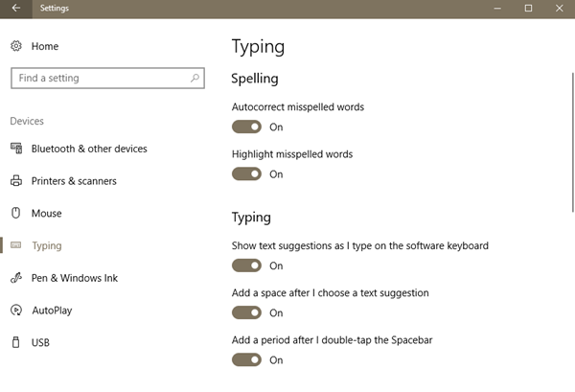Viewport: 575px width, 392px height.
Task: Click the 'Highlight misspelled words' label
Action: click(292, 154)
